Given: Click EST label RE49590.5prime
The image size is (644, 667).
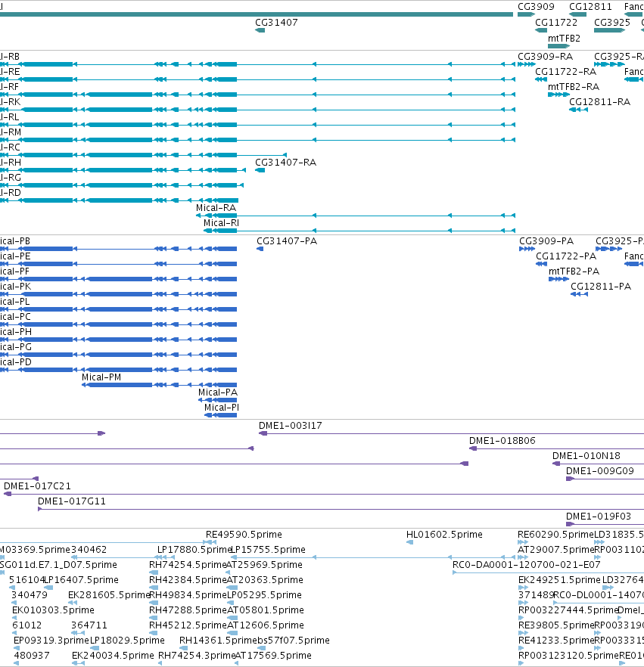Looking at the screenshot, I should coord(244,535).
